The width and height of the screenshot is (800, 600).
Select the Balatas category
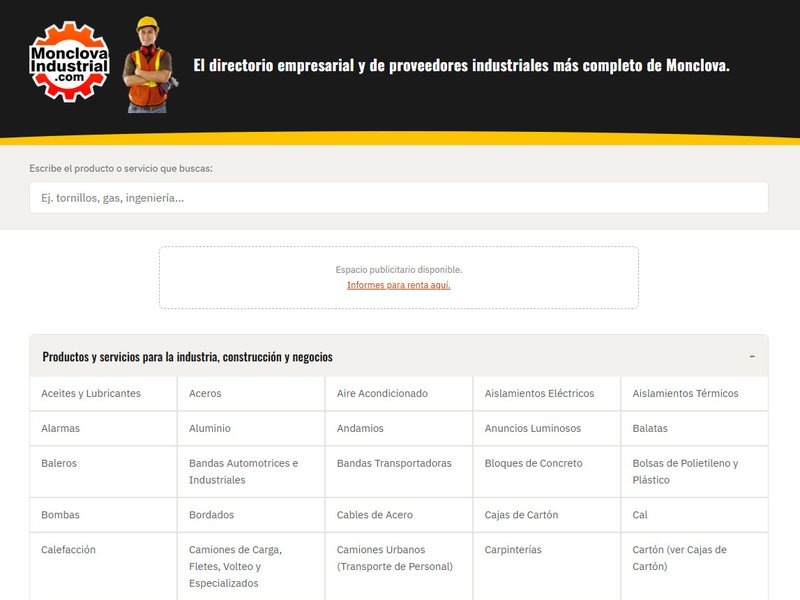[650, 428]
